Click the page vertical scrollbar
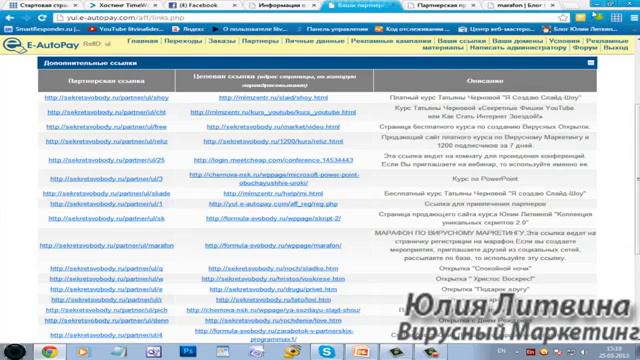Screen dimensions: 640x360 pyautogui.click(x=637, y=180)
